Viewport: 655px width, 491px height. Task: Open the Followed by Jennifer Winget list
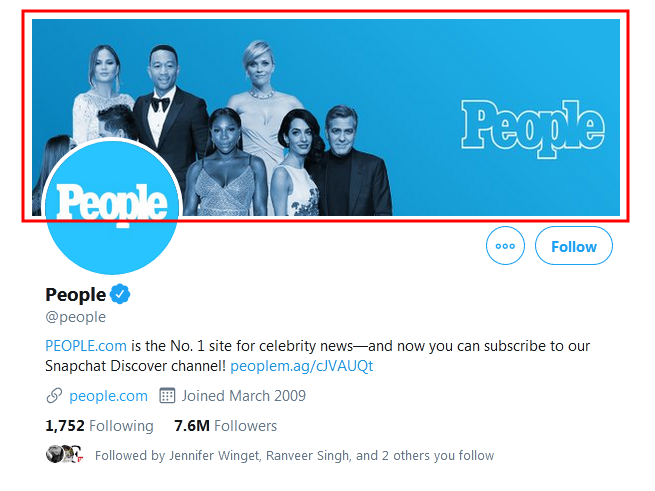pyautogui.click(x=294, y=456)
